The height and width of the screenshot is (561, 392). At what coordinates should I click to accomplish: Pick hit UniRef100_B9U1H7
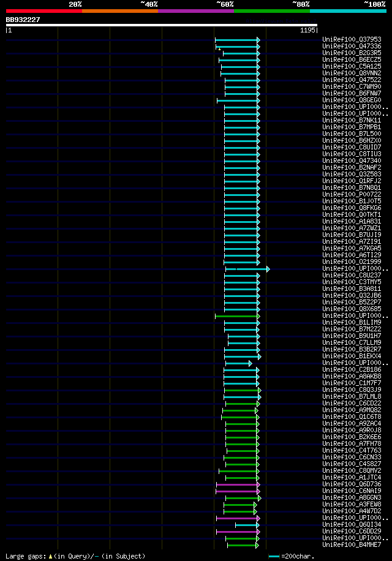pos(352,336)
